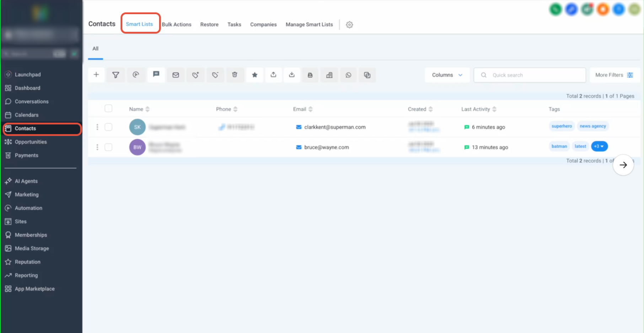Open row menu for clarkkent@superman.com contact

point(97,127)
